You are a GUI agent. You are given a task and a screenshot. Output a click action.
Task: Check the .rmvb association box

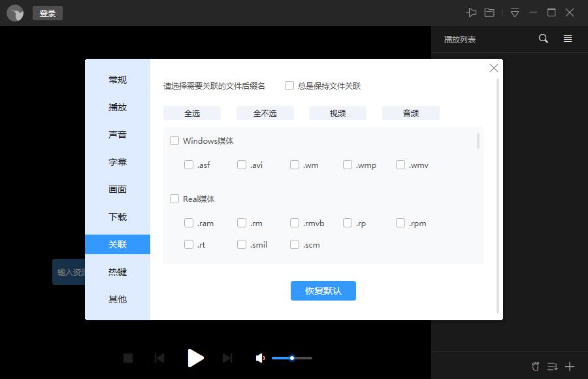295,223
